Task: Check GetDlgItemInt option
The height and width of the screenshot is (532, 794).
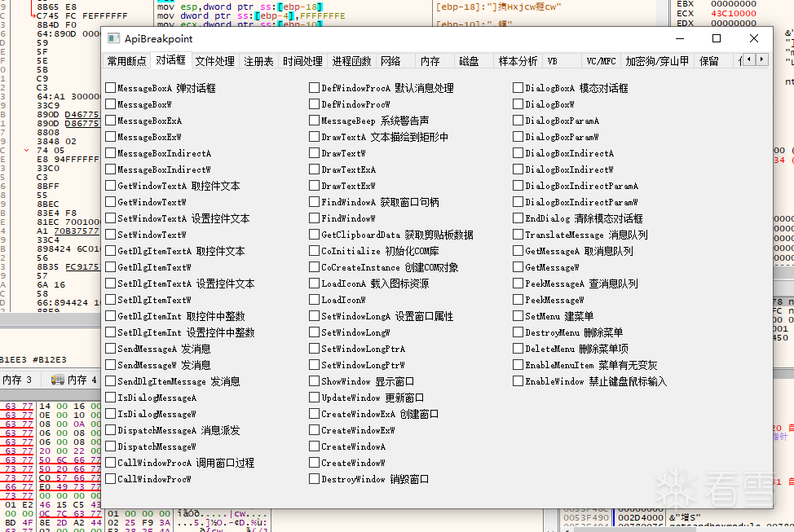Action: coord(110,316)
